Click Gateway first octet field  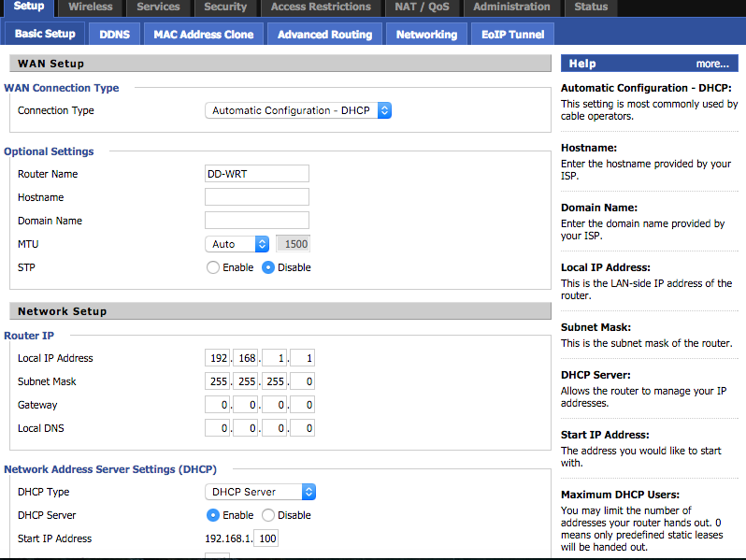[218, 405]
